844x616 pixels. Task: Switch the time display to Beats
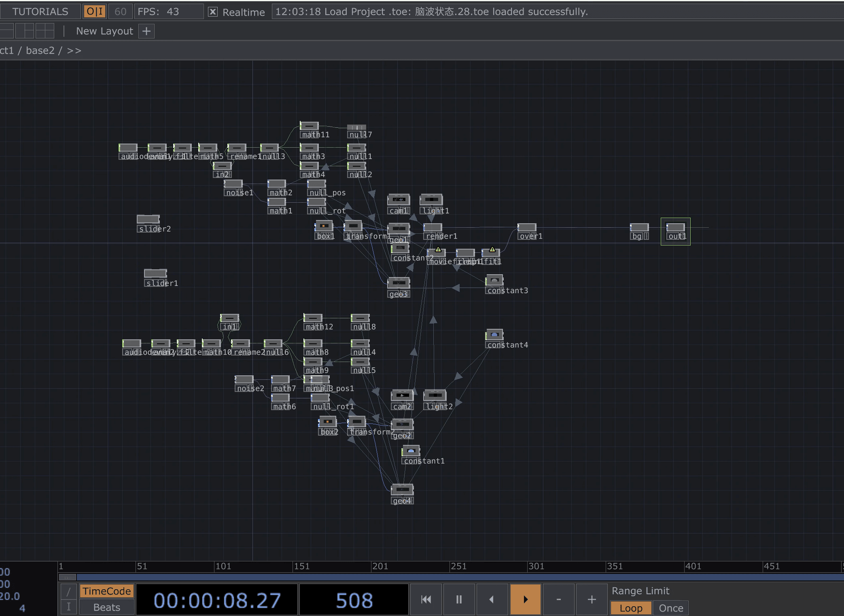coord(106,608)
